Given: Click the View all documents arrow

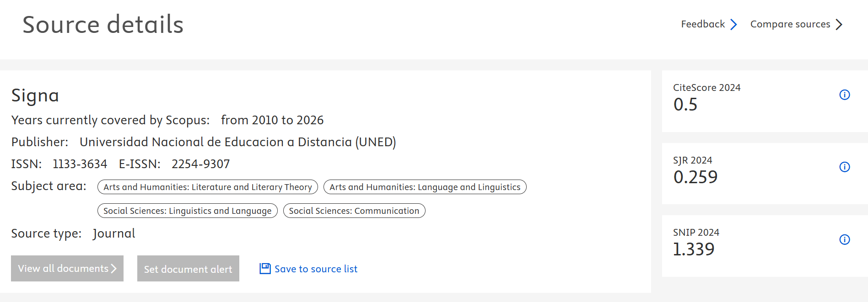Looking at the screenshot, I should point(114,269).
